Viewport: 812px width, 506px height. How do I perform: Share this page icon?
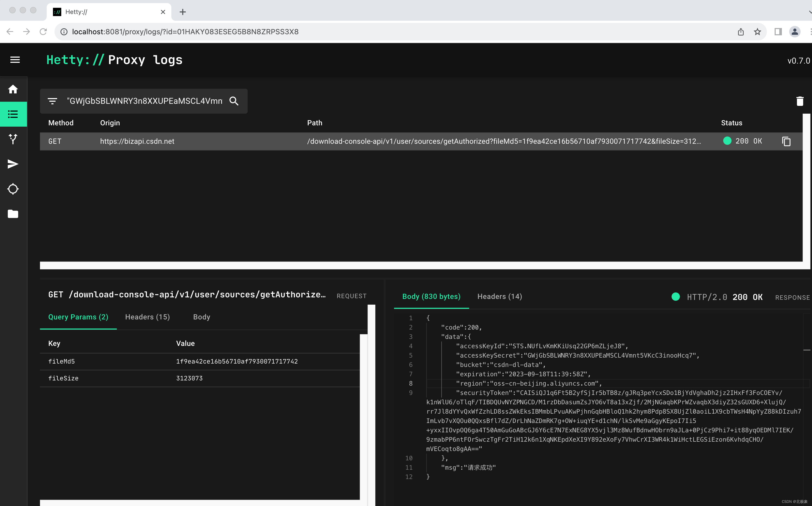coord(741,32)
